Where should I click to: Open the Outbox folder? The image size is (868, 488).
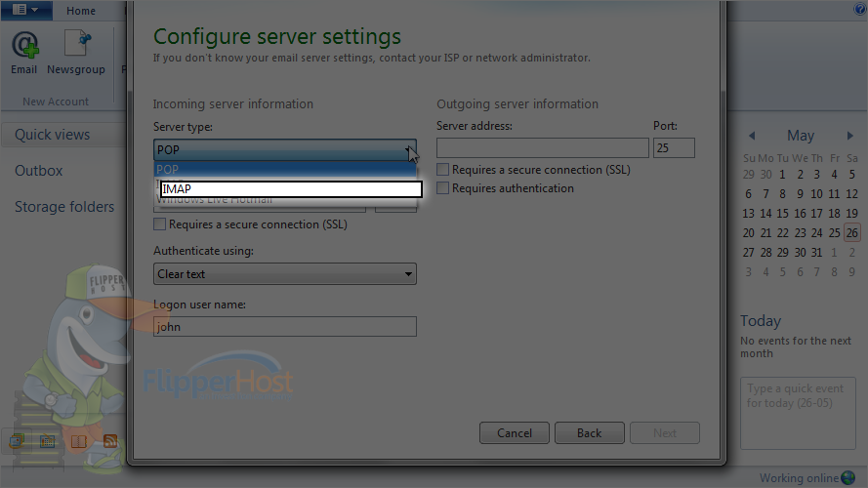point(39,171)
